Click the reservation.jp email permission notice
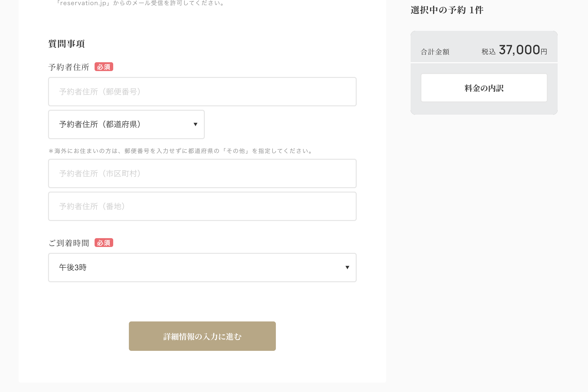Screen dimensions: 588x392 pyautogui.click(x=140, y=3)
